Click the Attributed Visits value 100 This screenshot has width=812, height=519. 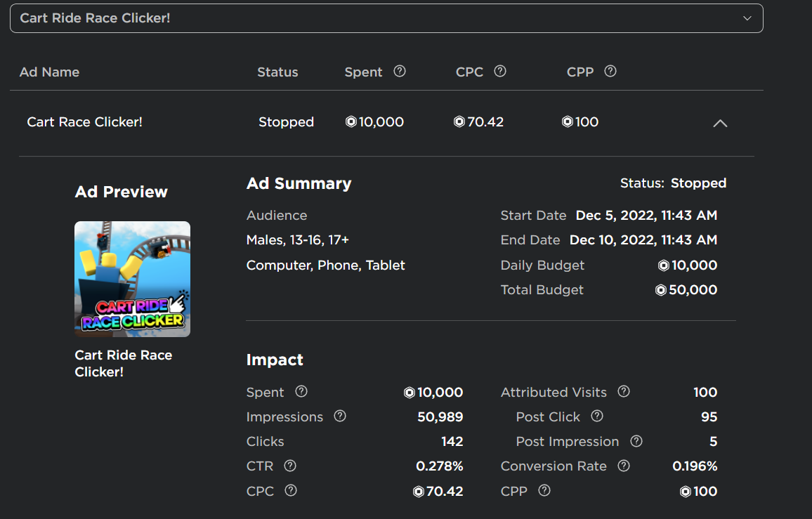(x=705, y=392)
